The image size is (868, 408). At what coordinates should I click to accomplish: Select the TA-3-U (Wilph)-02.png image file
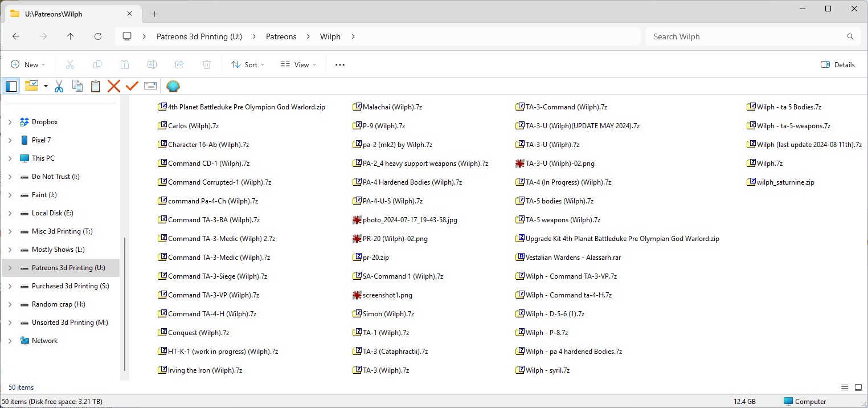click(x=555, y=164)
